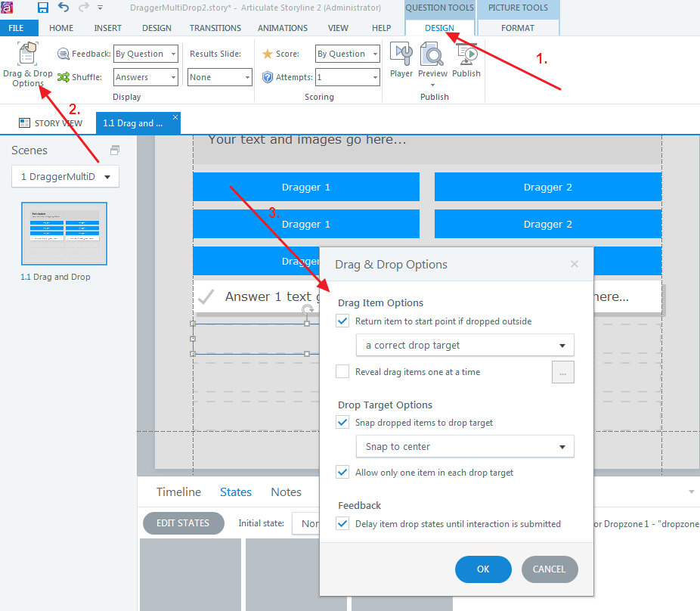The width and height of the screenshot is (700, 611).
Task: Select the 1.1 Drag and Drop slide thumbnail
Action: pos(64,234)
